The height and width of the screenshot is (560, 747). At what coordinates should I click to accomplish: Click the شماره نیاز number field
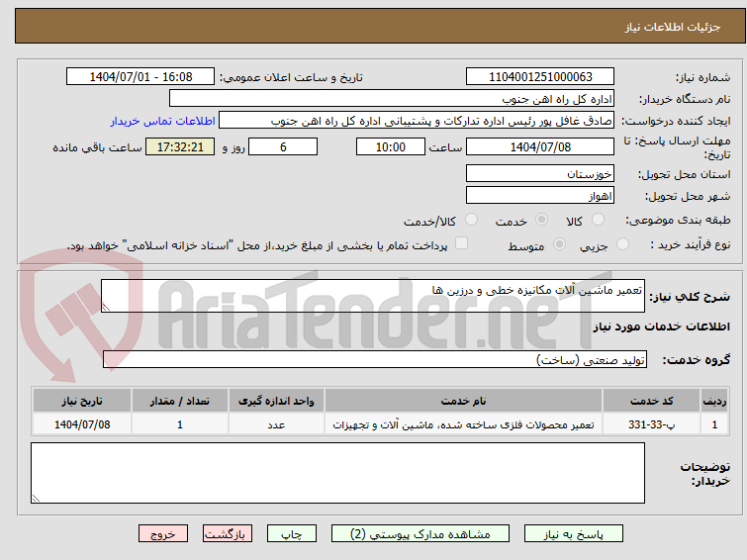tap(540, 77)
